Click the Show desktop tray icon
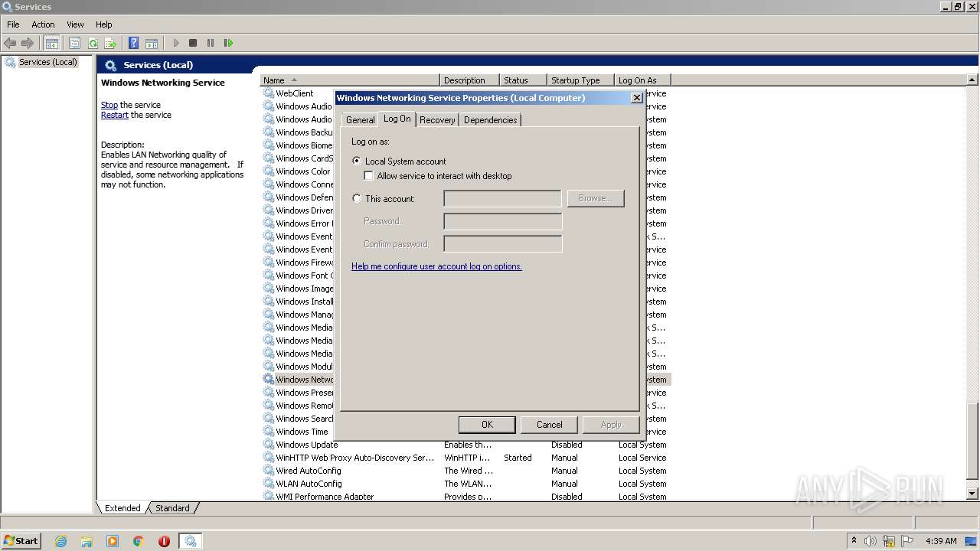This screenshot has height=551, width=980. pyautogui.click(x=971, y=541)
